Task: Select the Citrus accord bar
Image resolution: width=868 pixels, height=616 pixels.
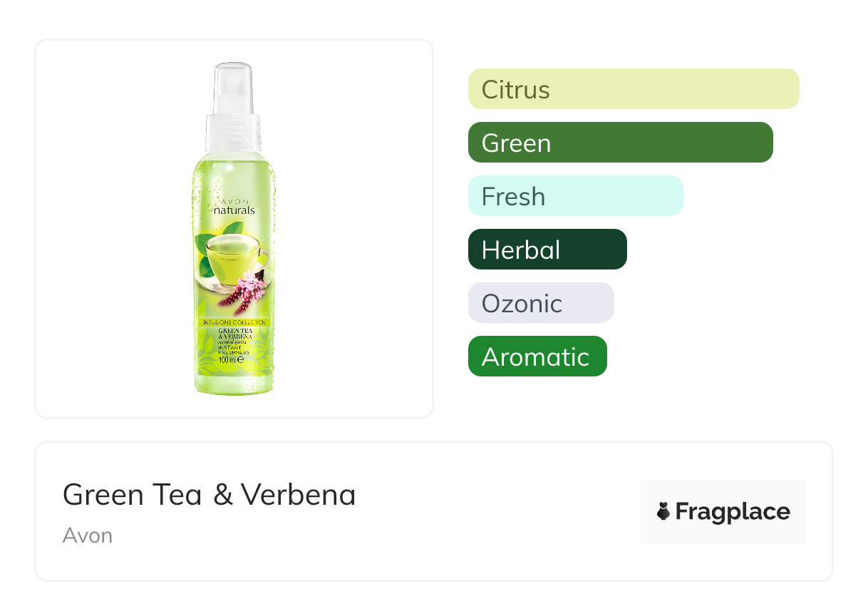Action: pos(634,89)
